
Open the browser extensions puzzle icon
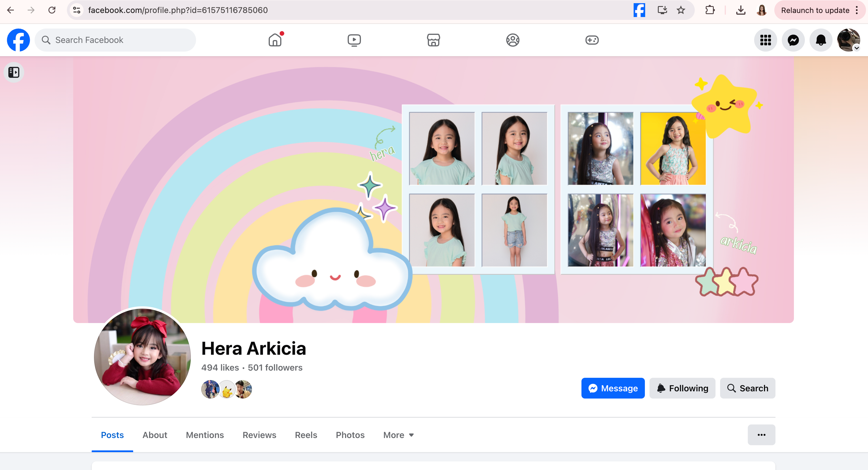(710, 10)
